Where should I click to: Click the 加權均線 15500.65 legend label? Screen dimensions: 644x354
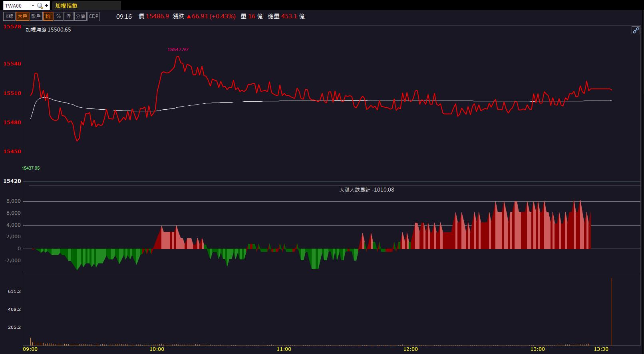click(x=48, y=30)
